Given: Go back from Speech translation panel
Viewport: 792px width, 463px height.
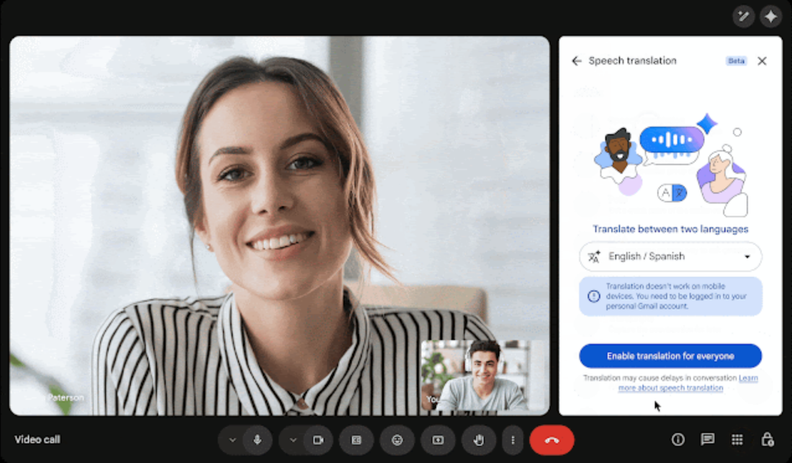Looking at the screenshot, I should (x=576, y=61).
